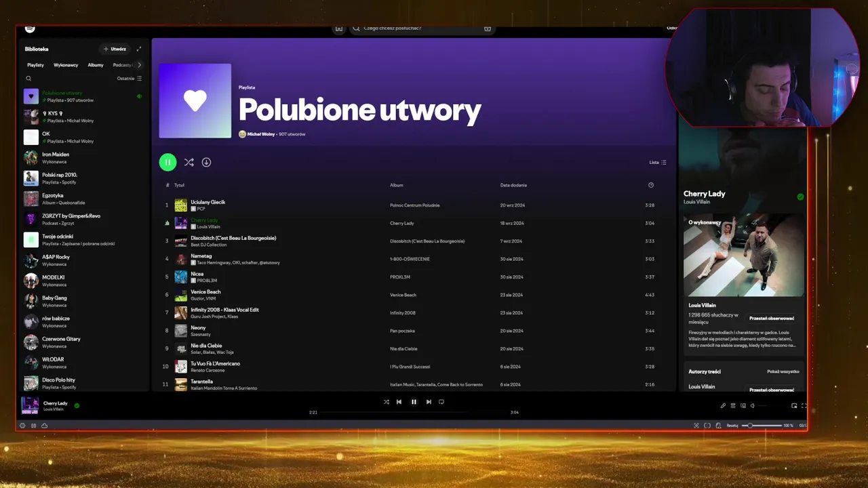The height and width of the screenshot is (488, 868).
Task: Open Disco Polo hity playlist in library
Action: coord(83,383)
